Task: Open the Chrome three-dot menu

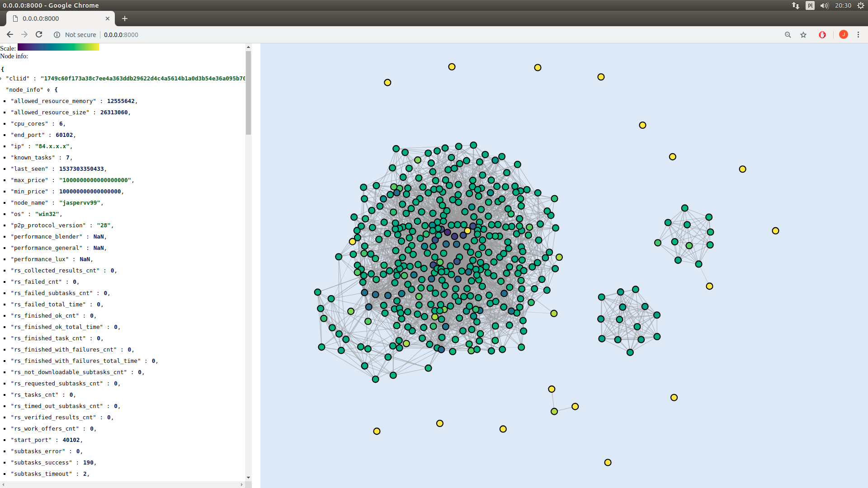Action: [858, 35]
